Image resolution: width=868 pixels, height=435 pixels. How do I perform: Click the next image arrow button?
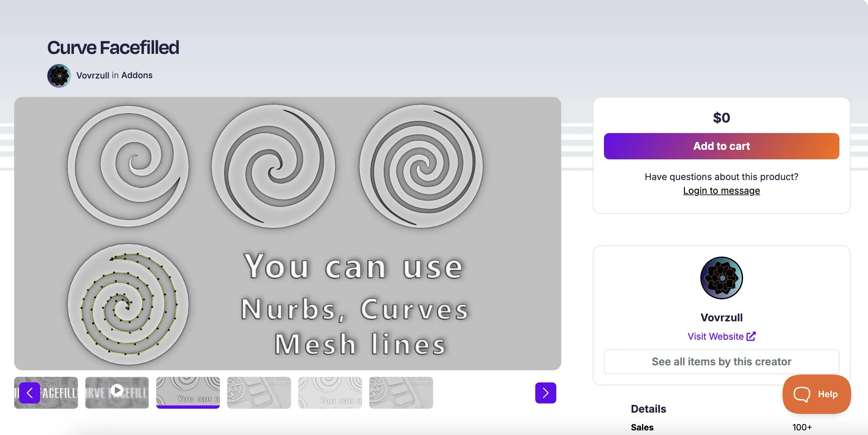click(x=545, y=393)
